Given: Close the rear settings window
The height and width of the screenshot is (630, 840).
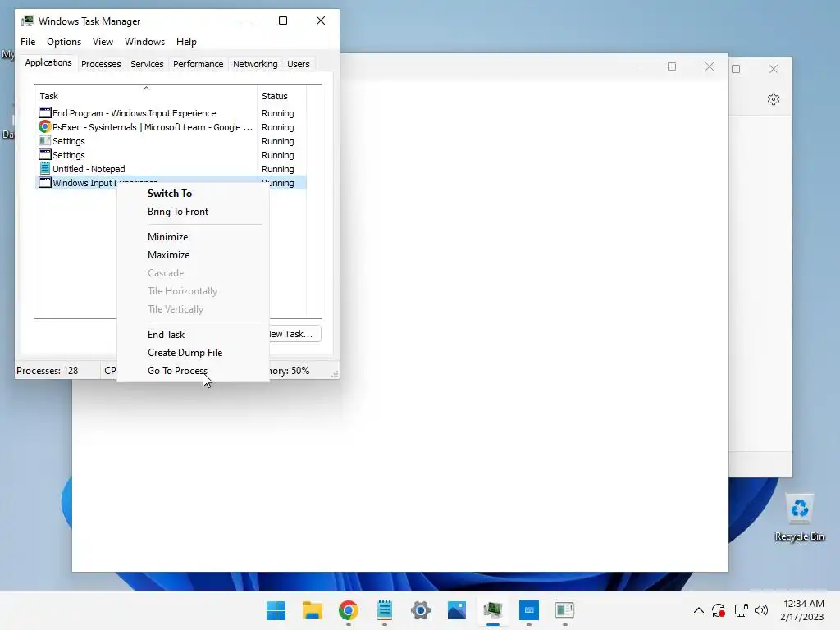Looking at the screenshot, I should click(773, 69).
